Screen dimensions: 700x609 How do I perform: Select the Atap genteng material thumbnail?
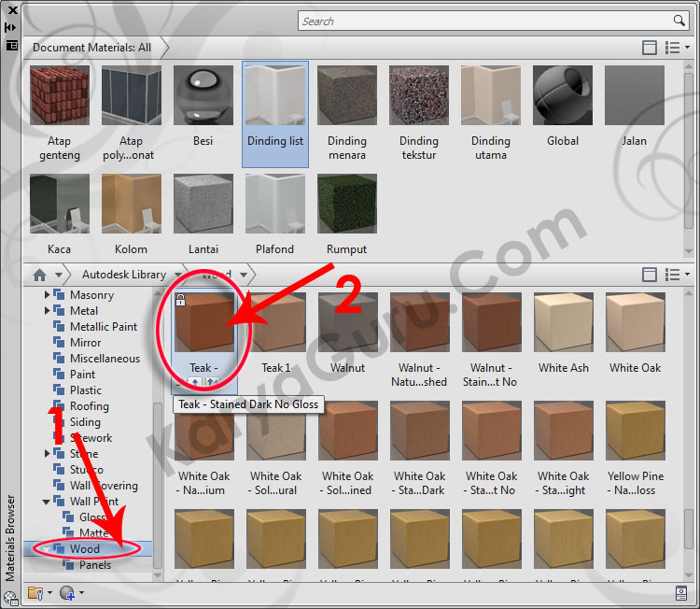click(x=60, y=113)
